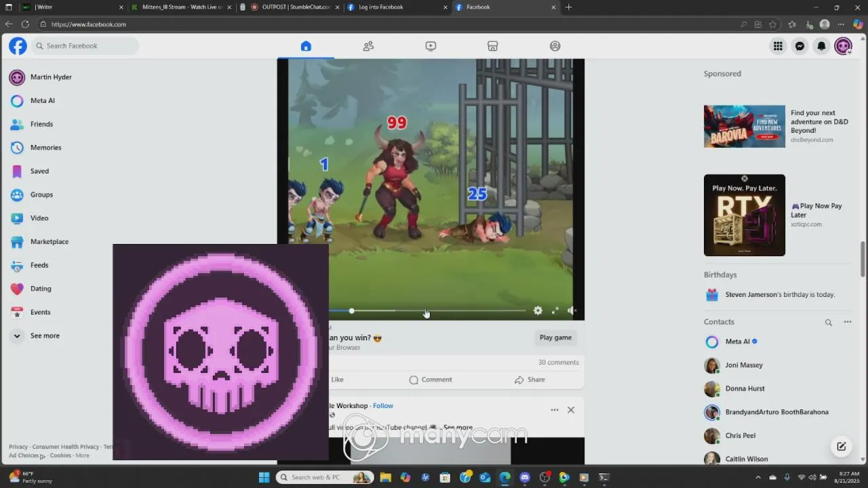
Task: Add page to favorites star icon
Action: pyautogui.click(x=772, y=24)
